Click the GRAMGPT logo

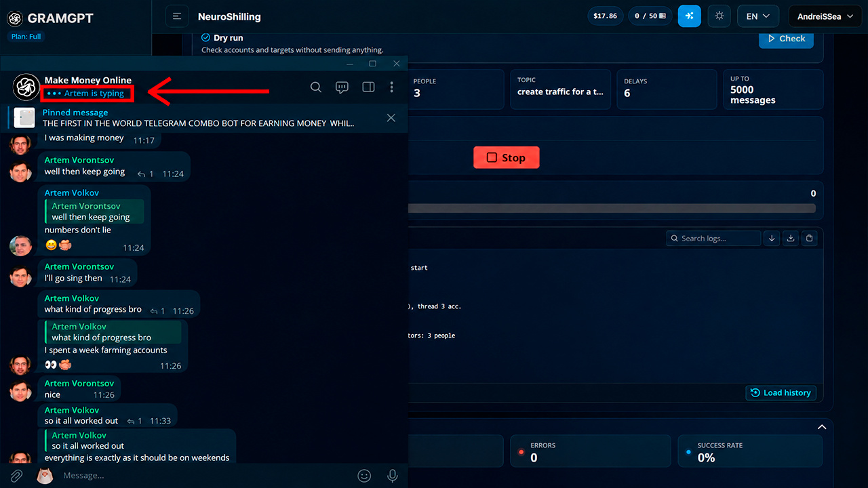tap(51, 18)
